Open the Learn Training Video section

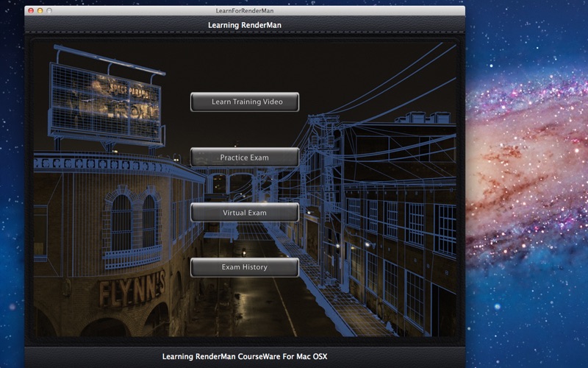tap(245, 102)
